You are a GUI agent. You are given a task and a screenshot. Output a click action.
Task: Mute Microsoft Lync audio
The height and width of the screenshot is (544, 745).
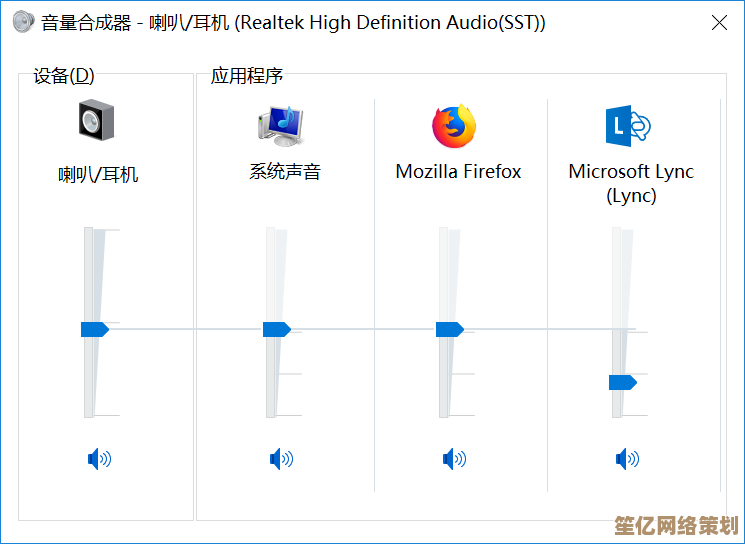point(627,459)
